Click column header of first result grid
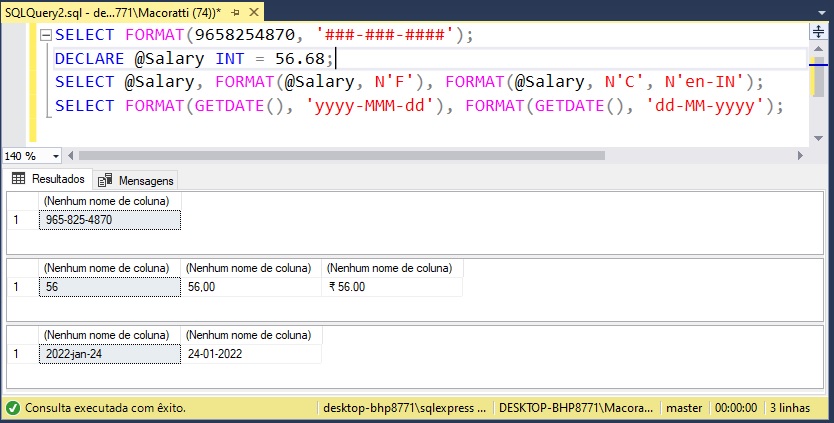 110,201
